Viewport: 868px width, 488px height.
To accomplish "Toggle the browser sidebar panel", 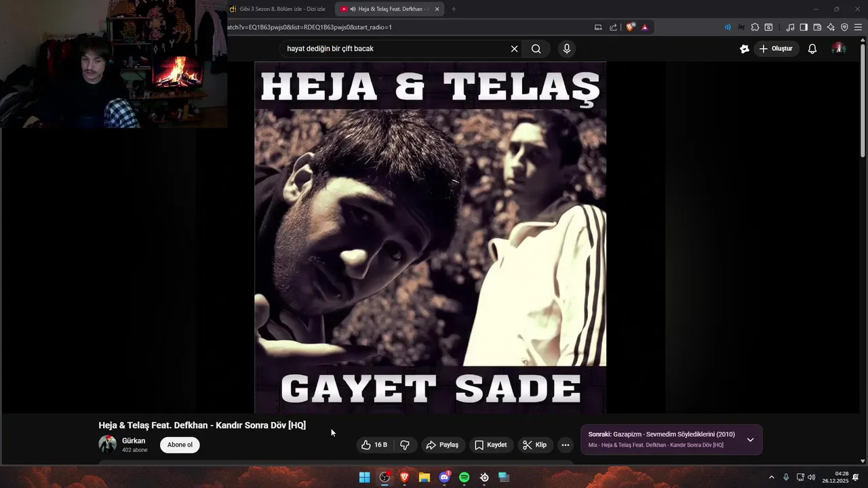I will tap(804, 27).
